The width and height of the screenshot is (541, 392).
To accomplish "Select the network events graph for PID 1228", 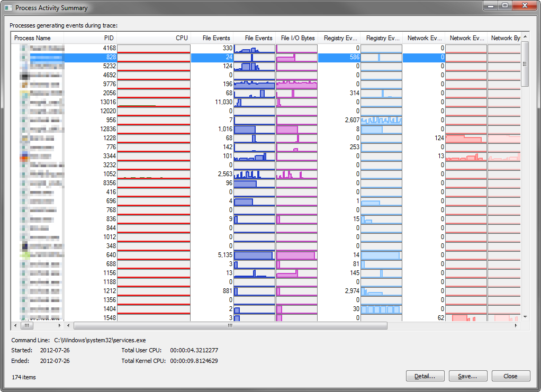I will tap(466, 138).
